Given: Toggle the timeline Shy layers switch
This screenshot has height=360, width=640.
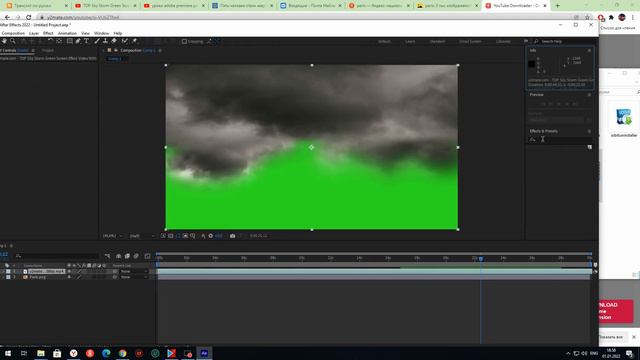Looking at the screenshot, I should (118, 256).
